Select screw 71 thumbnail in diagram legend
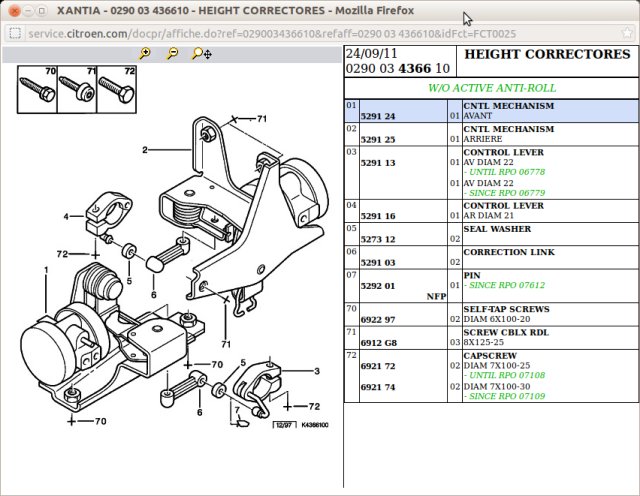The height and width of the screenshot is (496, 640). coord(77,89)
